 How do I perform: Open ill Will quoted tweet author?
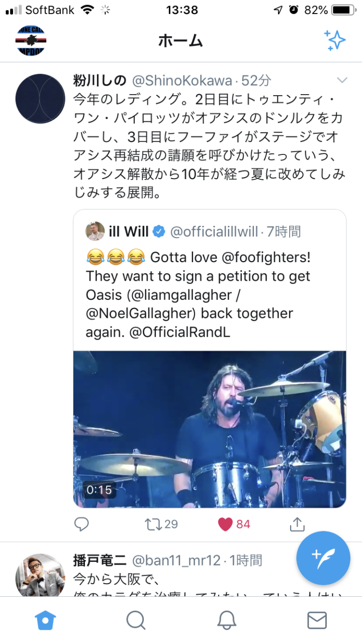129,231
